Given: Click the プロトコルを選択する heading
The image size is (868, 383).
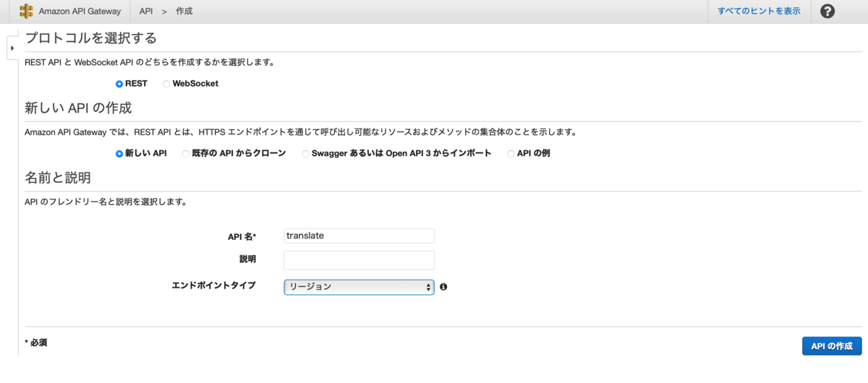Looking at the screenshot, I should coord(91,38).
